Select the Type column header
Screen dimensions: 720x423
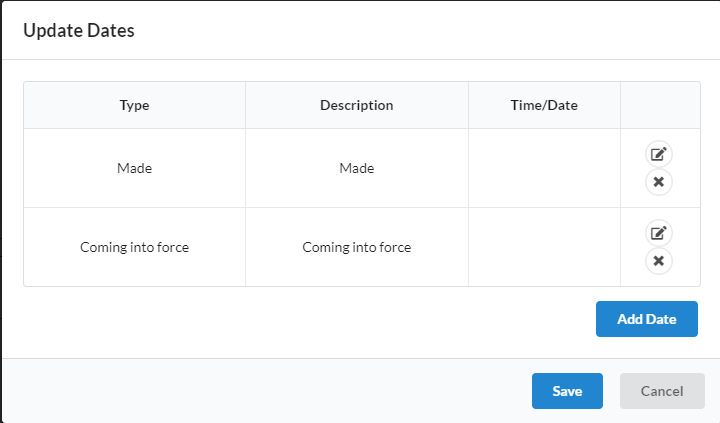tap(135, 105)
